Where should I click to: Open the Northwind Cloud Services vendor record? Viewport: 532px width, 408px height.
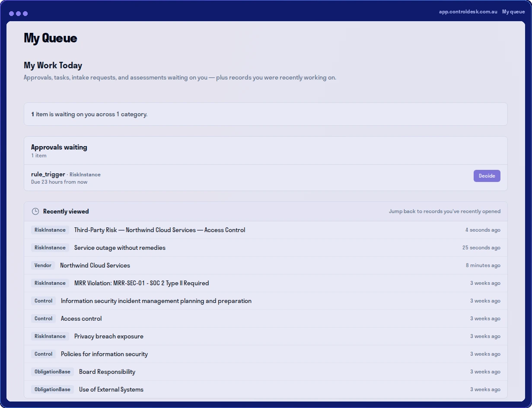pyautogui.click(x=265, y=265)
